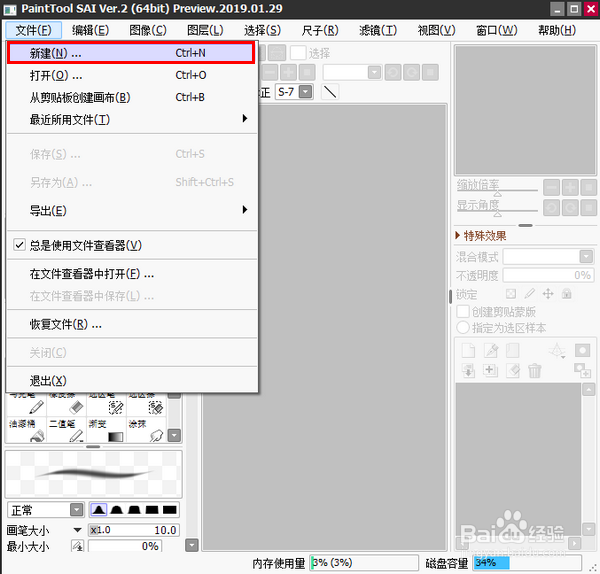Click the delete layer trash icon
The height and width of the screenshot is (574, 600).
535,370
